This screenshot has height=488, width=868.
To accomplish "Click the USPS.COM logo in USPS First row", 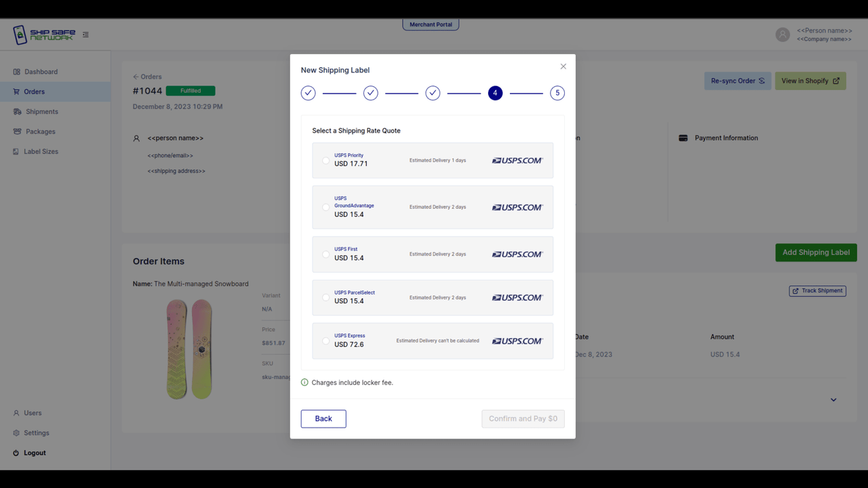I will (517, 254).
